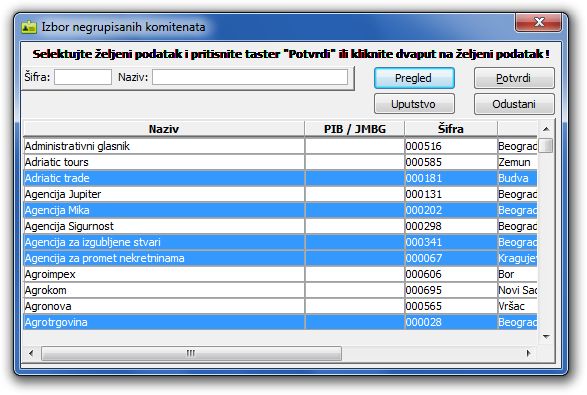The width and height of the screenshot is (587, 395).
Task: Click horizontal scrollbar left arrow
Action: (31, 353)
